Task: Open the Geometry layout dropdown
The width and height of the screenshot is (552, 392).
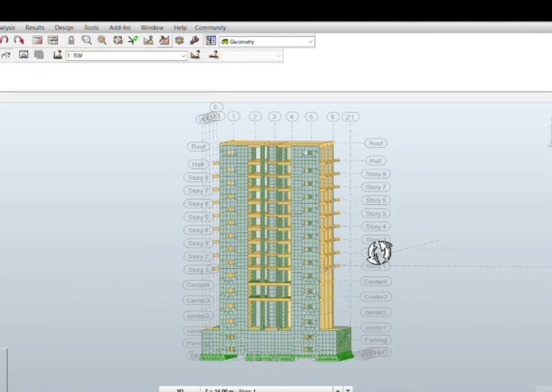Action: [x=267, y=41]
